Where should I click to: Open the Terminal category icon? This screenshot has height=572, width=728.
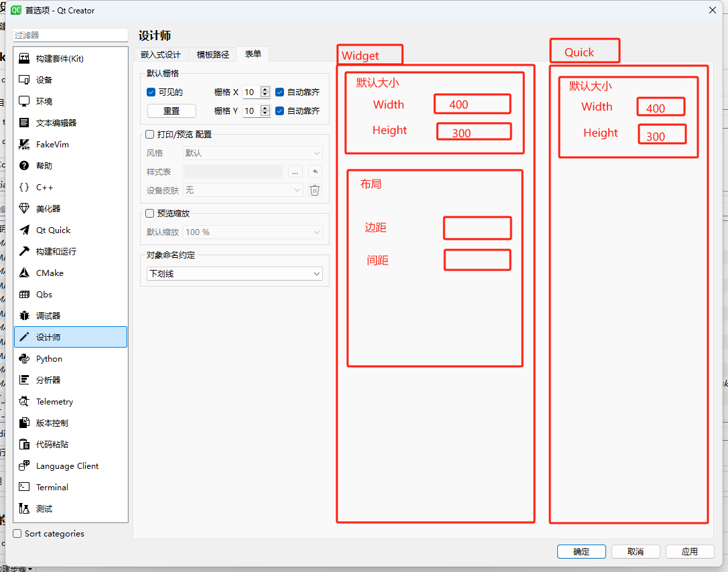click(x=24, y=487)
